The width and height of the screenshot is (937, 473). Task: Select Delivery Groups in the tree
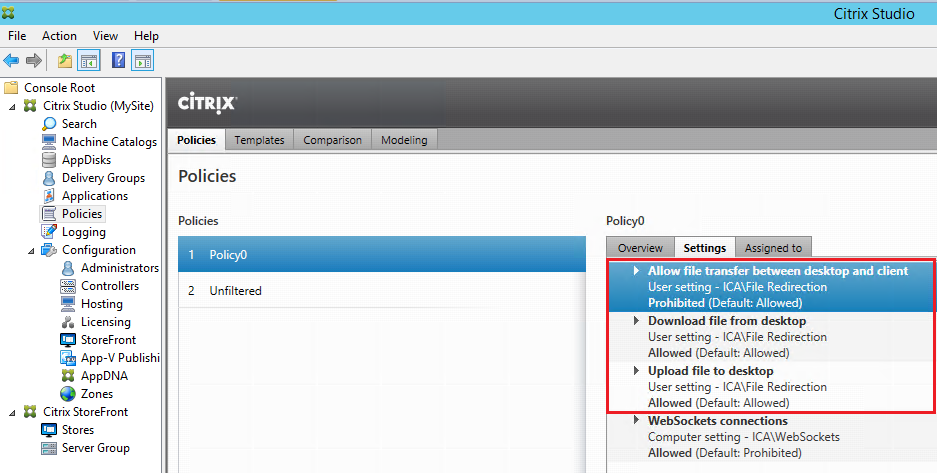103,178
